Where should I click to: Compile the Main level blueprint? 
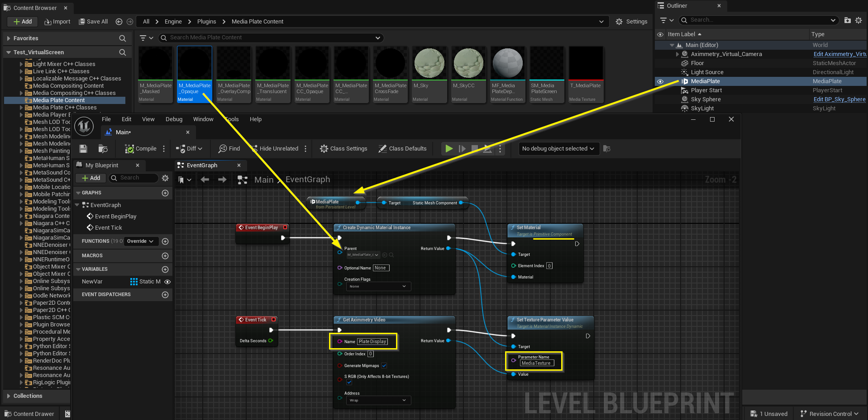140,148
